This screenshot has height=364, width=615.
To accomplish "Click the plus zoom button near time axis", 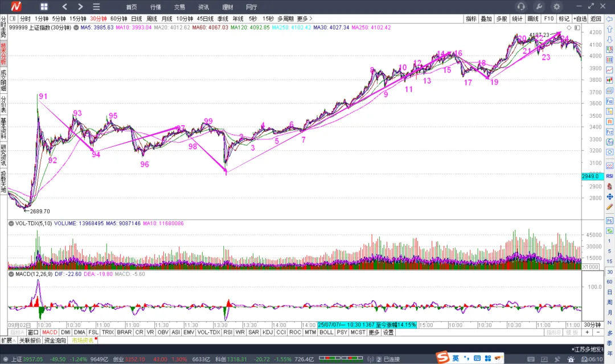I will (x=587, y=332).
